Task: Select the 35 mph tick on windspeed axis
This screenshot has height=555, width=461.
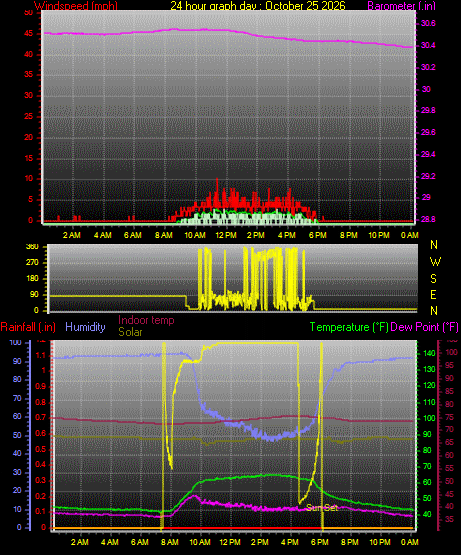Action: click(x=29, y=75)
